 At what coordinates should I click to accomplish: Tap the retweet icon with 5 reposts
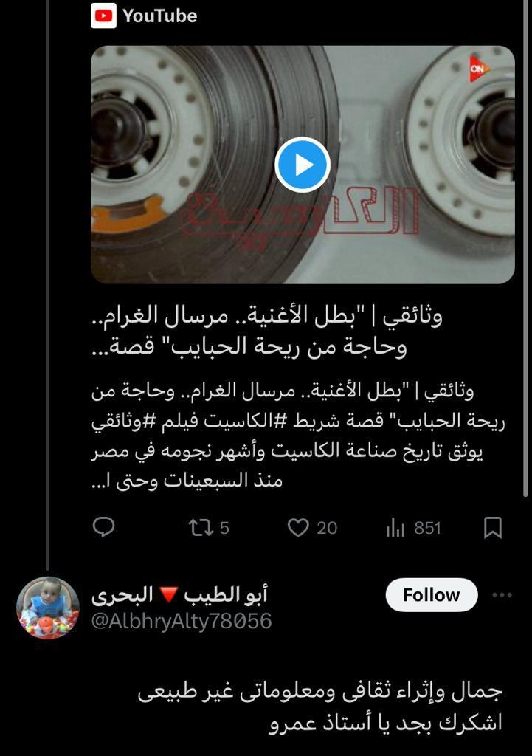tap(201, 527)
